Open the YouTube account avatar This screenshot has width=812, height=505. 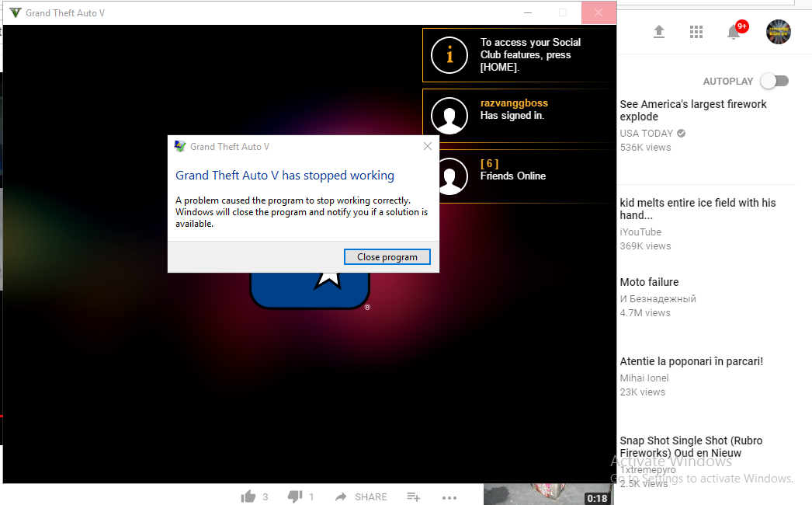(x=779, y=32)
